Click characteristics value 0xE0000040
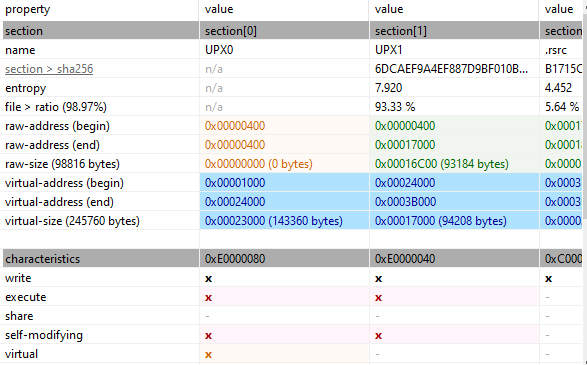 click(405, 259)
